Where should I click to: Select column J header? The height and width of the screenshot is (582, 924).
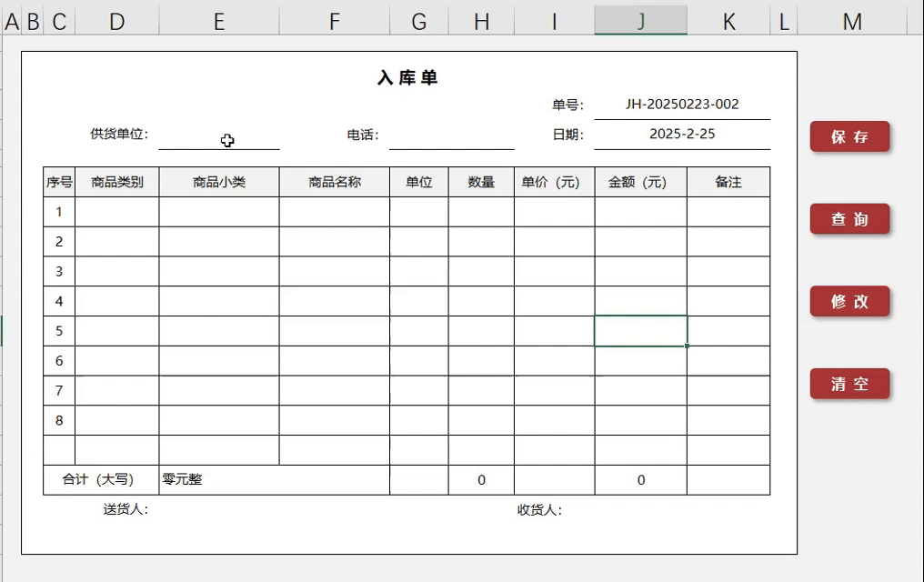tap(640, 22)
